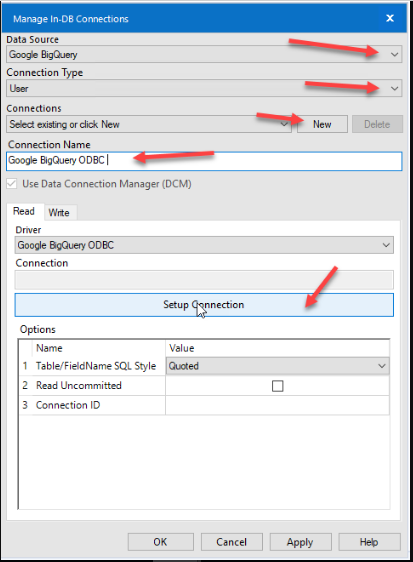Switch to the Read tab

pos(24,211)
